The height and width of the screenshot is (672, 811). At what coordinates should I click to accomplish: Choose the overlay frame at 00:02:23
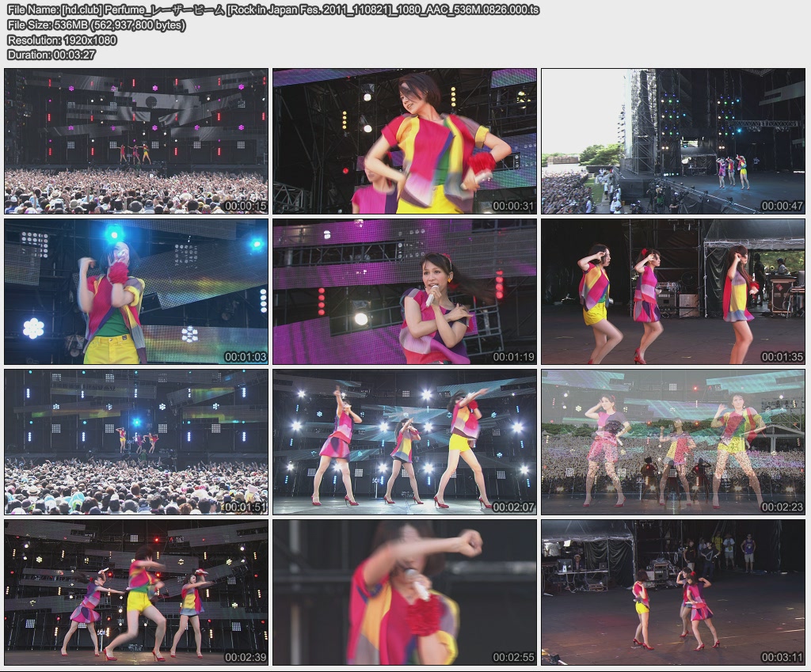click(x=673, y=442)
